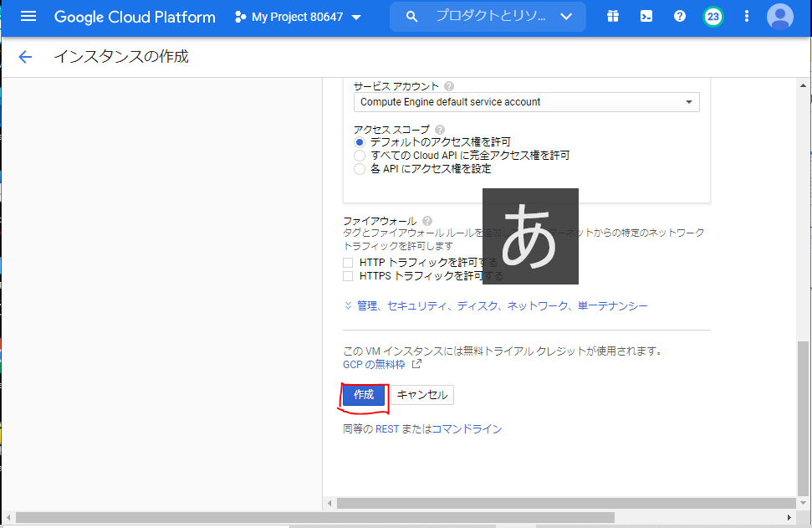812x528 pixels.
Task: Open the GCP の無料枠 link
Action: (x=374, y=364)
